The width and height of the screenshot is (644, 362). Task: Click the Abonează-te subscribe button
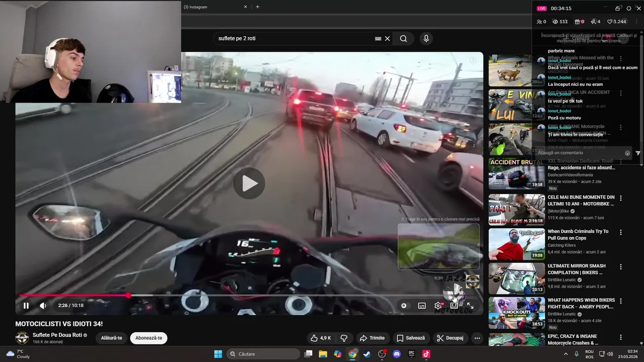click(x=149, y=338)
